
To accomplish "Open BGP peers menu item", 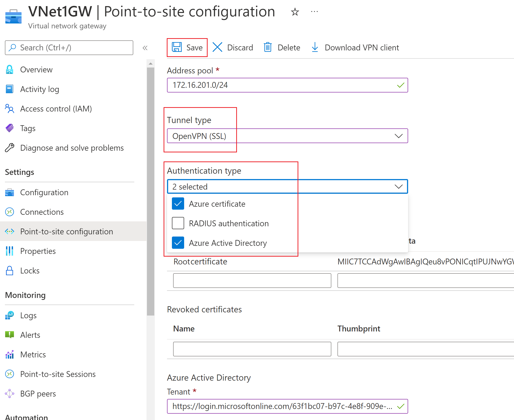I will (x=38, y=394).
